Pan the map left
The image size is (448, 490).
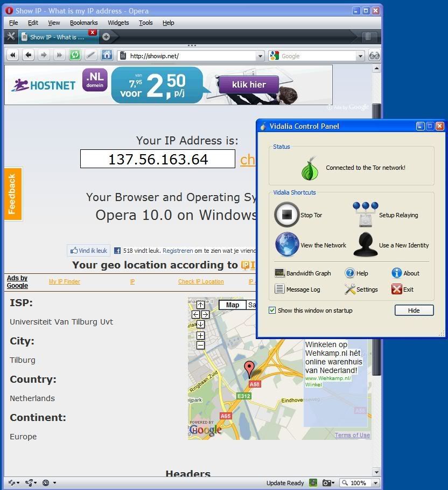point(196,314)
